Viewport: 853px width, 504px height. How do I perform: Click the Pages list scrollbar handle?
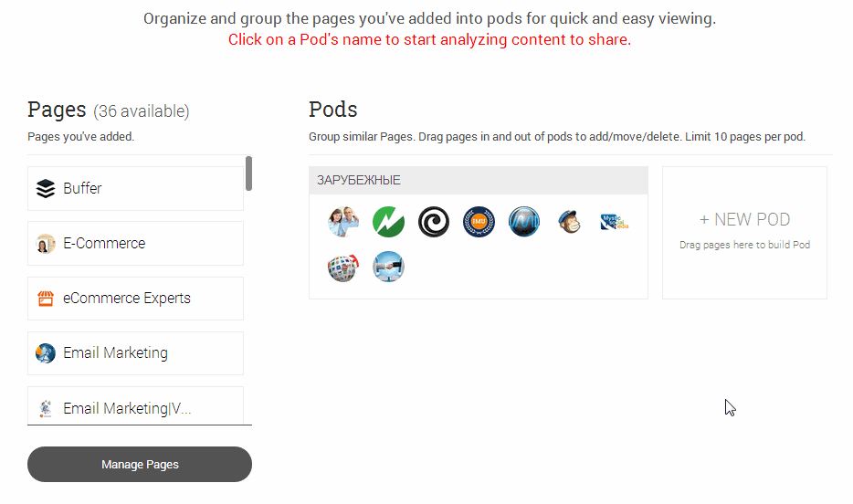pos(248,173)
